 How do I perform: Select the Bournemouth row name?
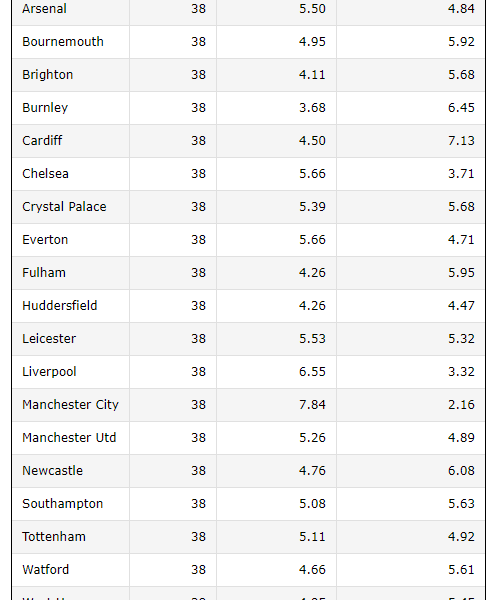[63, 41]
